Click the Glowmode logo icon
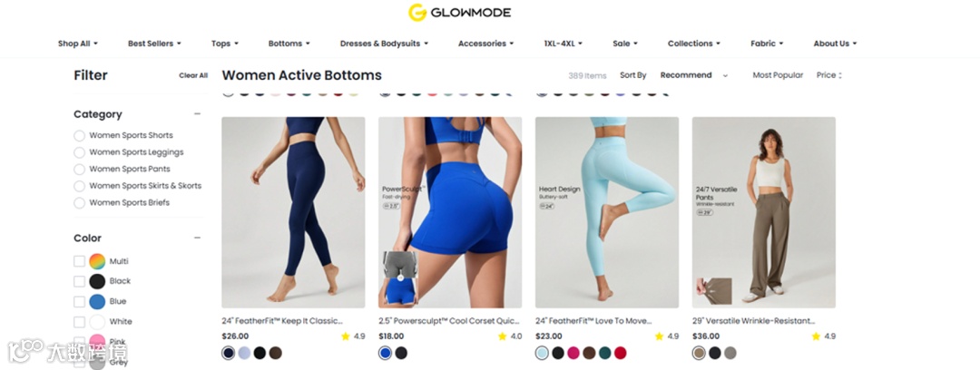The image size is (980, 370). coord(416,13)
